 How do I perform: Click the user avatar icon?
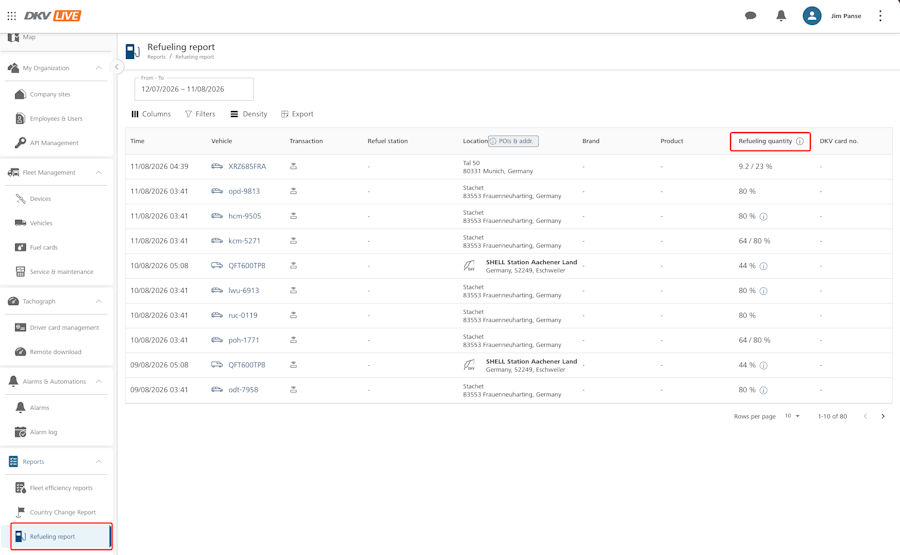(x=812, y=15)
